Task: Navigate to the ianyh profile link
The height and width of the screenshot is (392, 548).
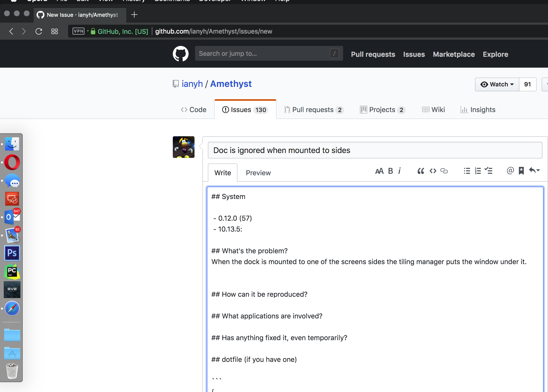Action: [192, 84]
